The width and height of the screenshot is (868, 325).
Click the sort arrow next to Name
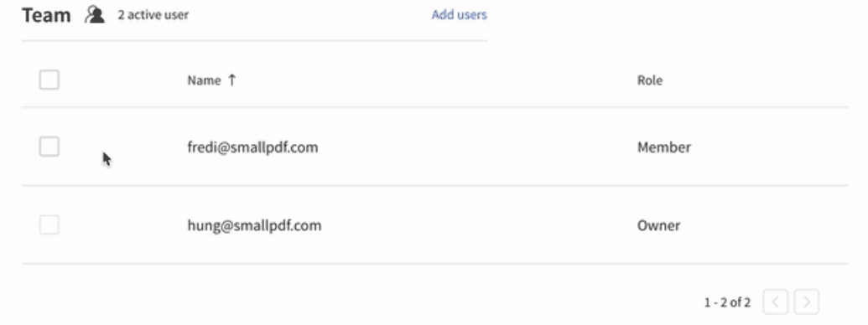(x=232, y=80)
